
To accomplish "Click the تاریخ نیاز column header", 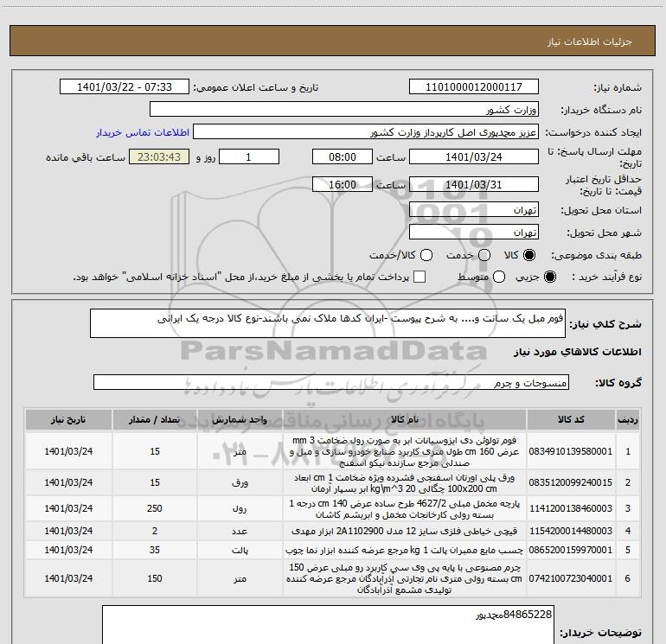I will click(x=68, y=420).
